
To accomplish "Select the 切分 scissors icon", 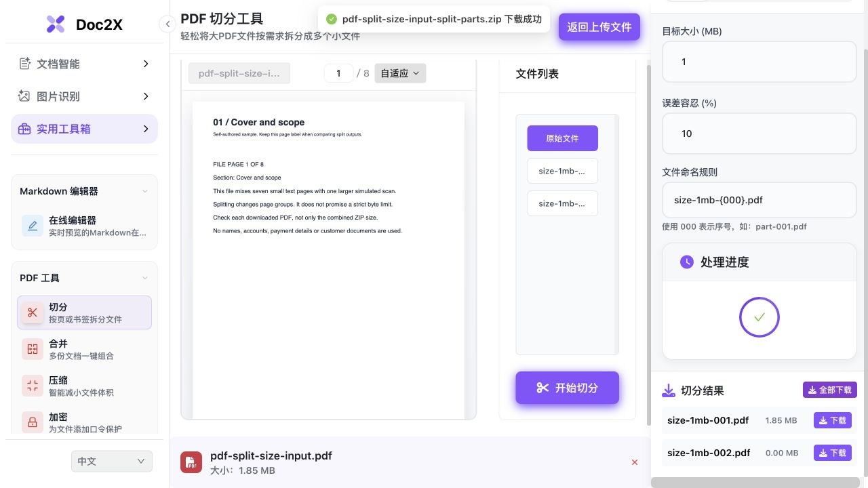I will tap(33, 312).
